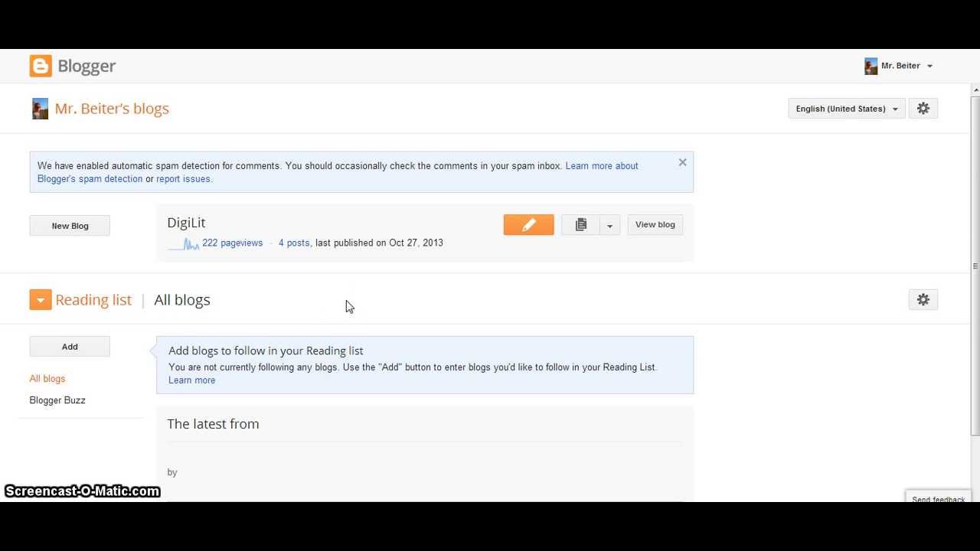Select Blogger Buzz in the sidebar
Screen dimensions: 980x551
(57, 400)
